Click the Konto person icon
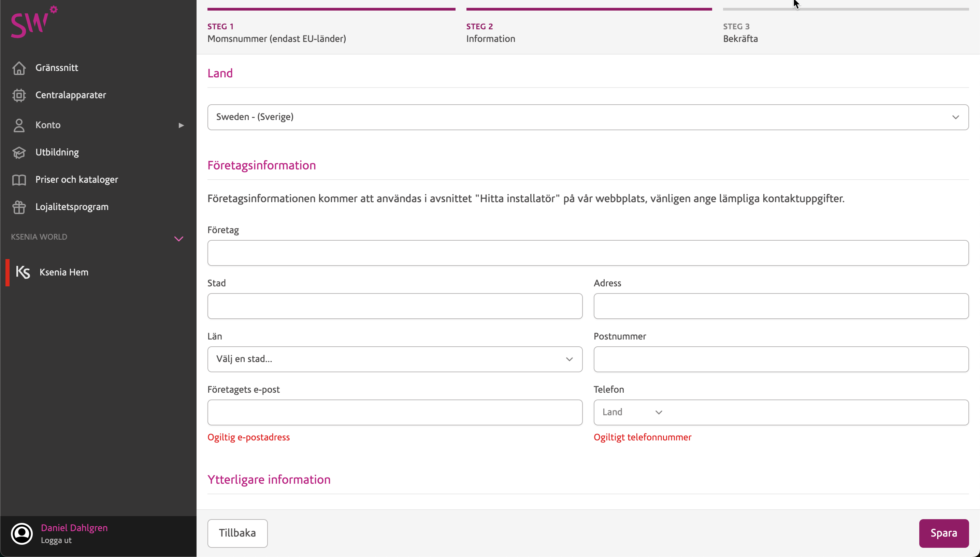Viewport: 980px width, 557px height. (x=19, y=125)
